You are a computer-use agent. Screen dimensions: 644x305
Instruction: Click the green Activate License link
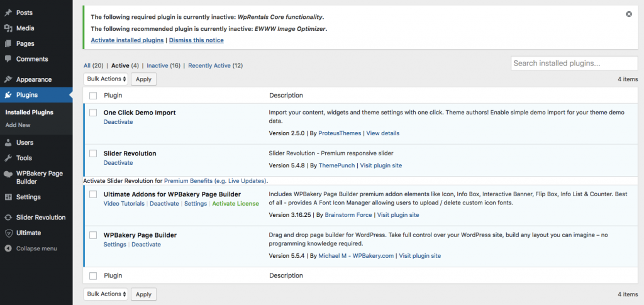click(236, 204)
